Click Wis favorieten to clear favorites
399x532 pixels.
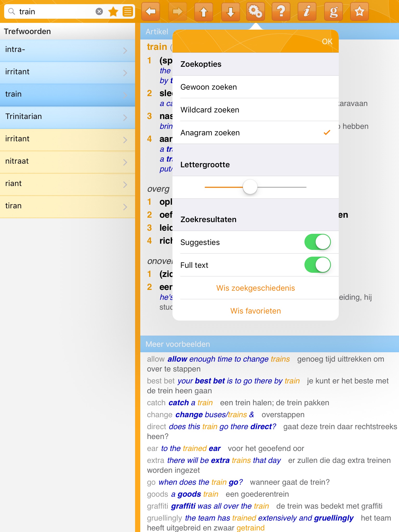(256, 311)
